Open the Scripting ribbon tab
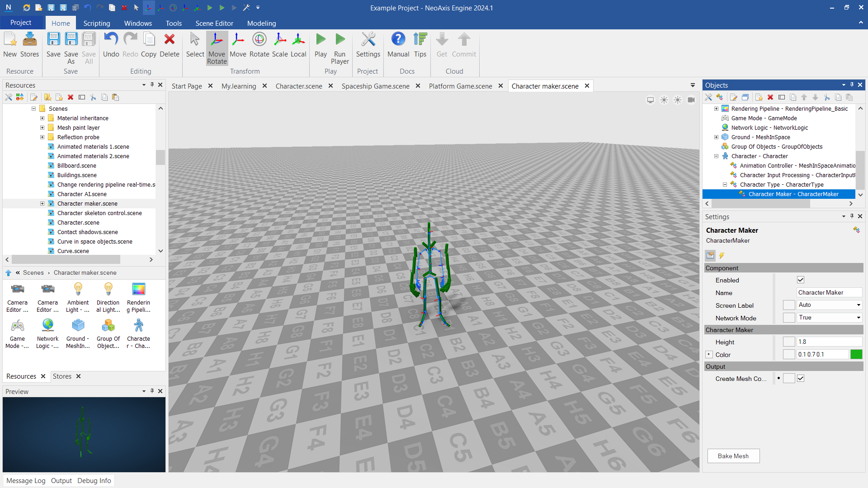This screenshot has width=868, height=488. [x=96, y=23]
